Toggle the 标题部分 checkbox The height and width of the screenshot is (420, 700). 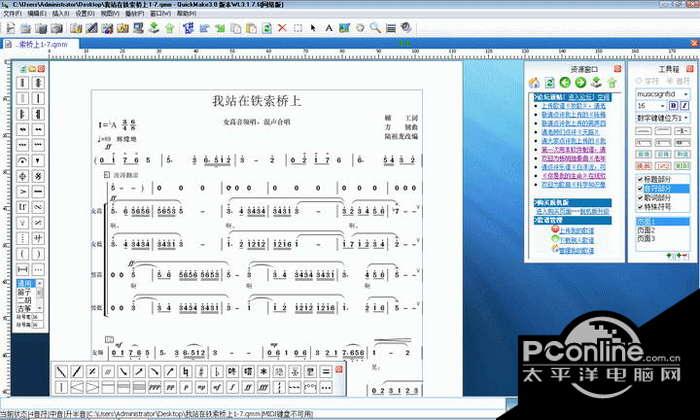click(x=640, y=179)
